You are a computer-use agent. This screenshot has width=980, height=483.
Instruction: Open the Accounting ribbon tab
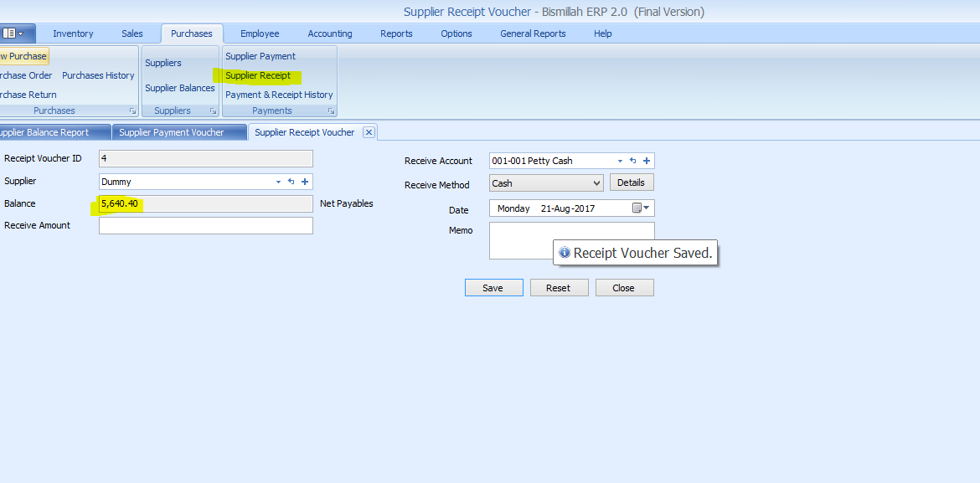(x=330, y=33)
